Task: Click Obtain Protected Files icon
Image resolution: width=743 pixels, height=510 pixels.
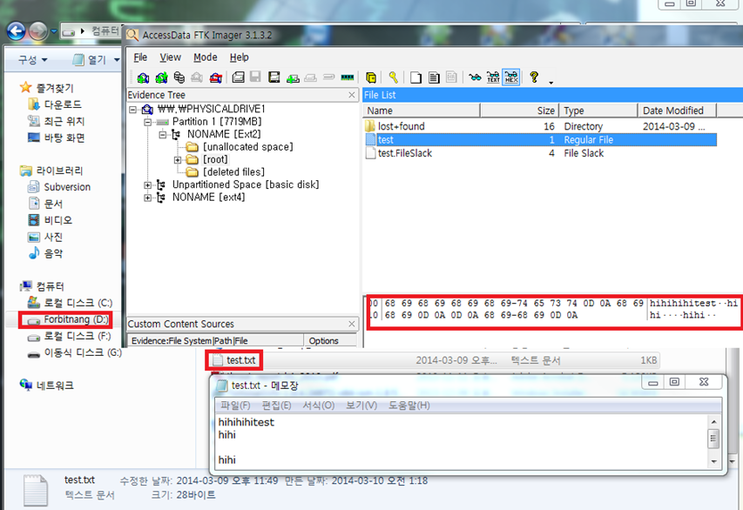Action: click(x=371, y=77)
